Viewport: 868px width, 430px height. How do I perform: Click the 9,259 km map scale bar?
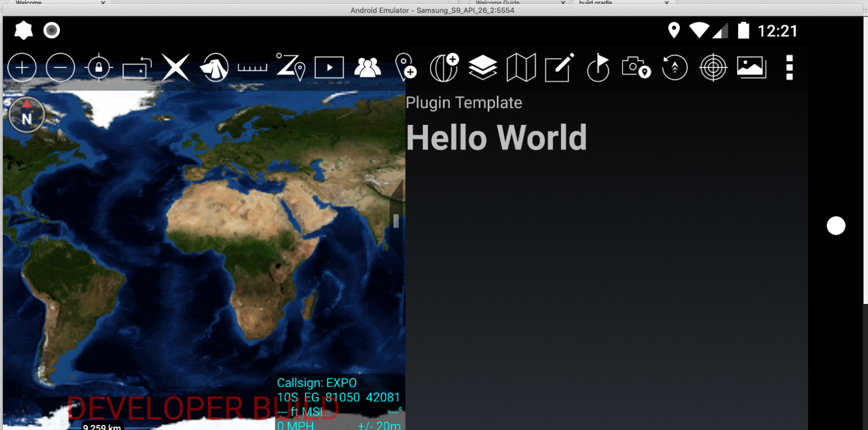pos(102,427)
